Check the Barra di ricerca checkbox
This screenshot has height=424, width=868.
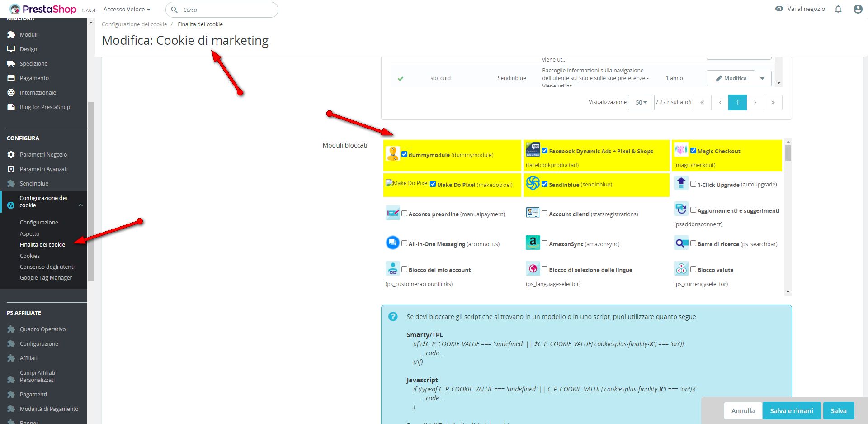pos(693,243)
